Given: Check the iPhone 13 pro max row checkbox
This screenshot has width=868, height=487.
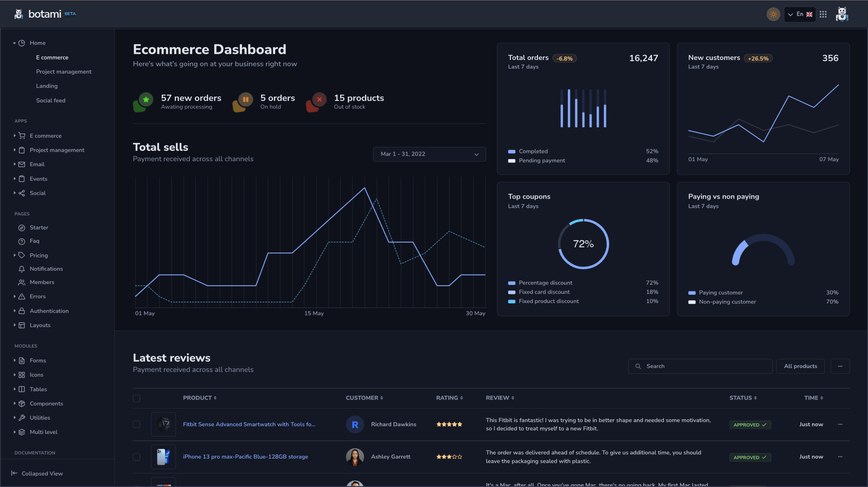Looking at the screenshot, I should click(137, 457).
